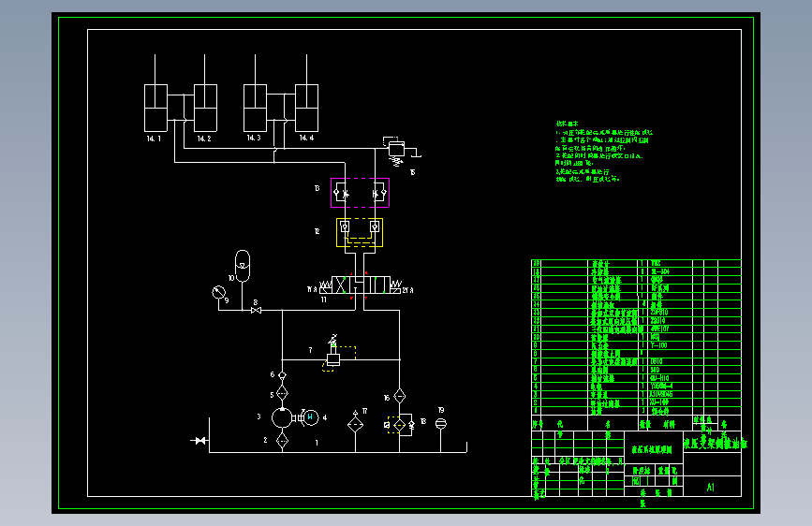Click the magenta valve block numbered 13
Screen dimensions: 812x526
pos(360,193)
